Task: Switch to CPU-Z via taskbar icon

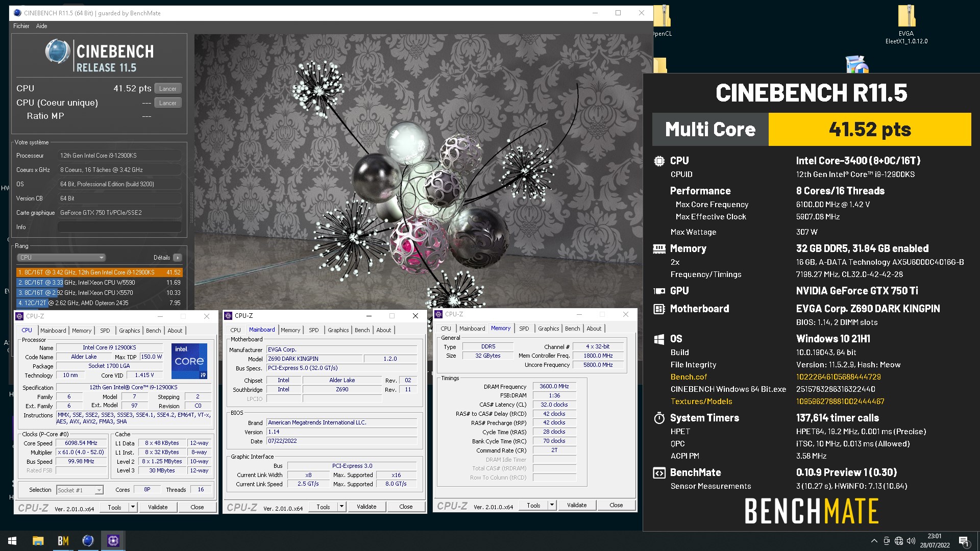Action: (113, 541)
